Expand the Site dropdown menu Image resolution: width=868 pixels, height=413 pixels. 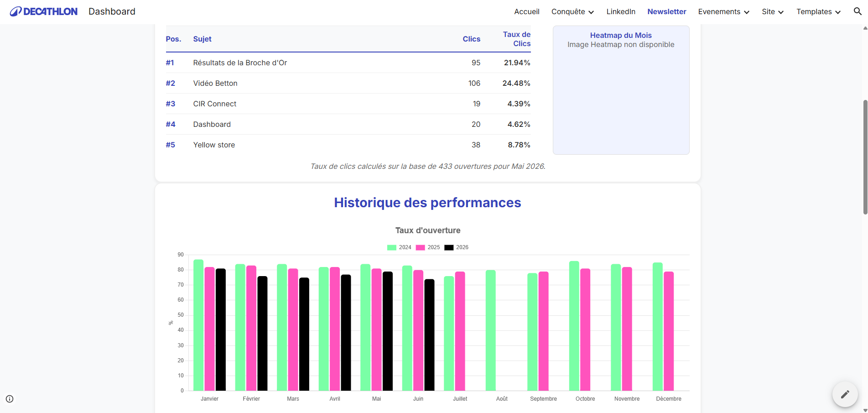coord(773,12)
